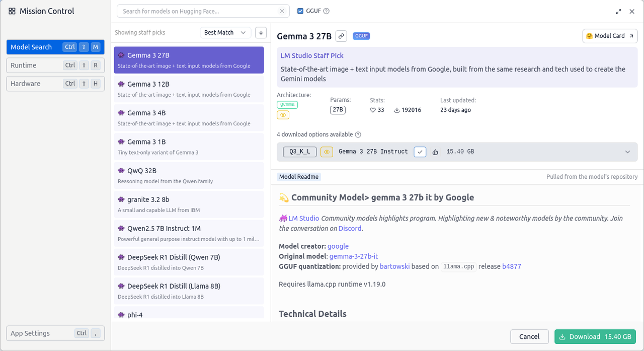Click the download options help icon
The width and height of the screenshot is (644, 351).
[358, 134]
